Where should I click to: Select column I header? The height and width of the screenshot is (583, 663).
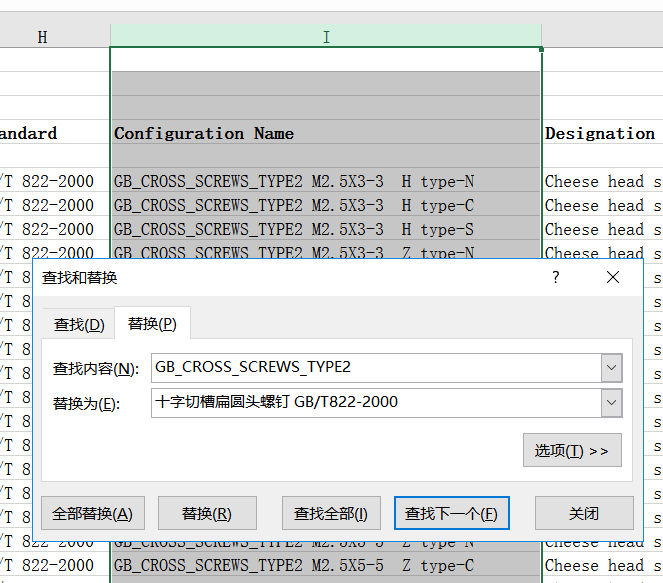(326, 36)
